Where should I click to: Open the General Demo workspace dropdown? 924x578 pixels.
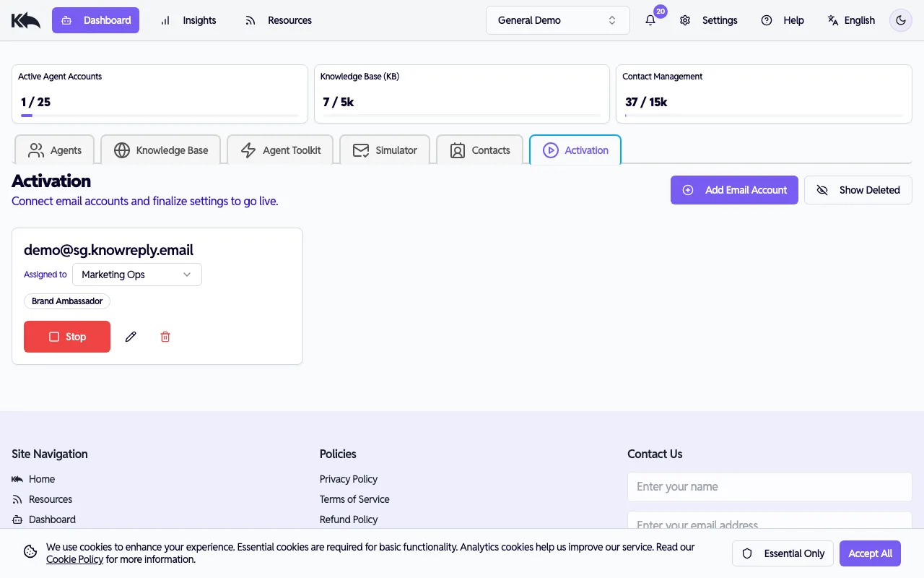click(x=557, y=20)
